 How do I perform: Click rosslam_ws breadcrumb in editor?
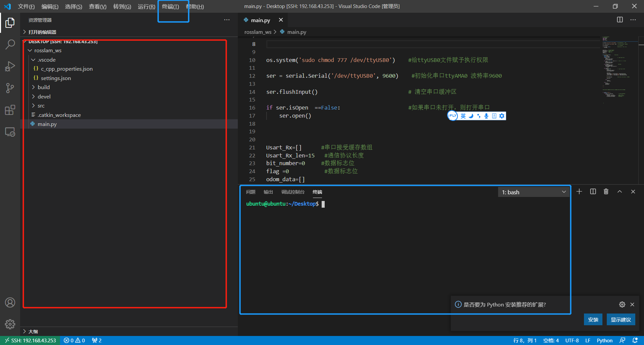pyautogui.click(x=258, y=32)
